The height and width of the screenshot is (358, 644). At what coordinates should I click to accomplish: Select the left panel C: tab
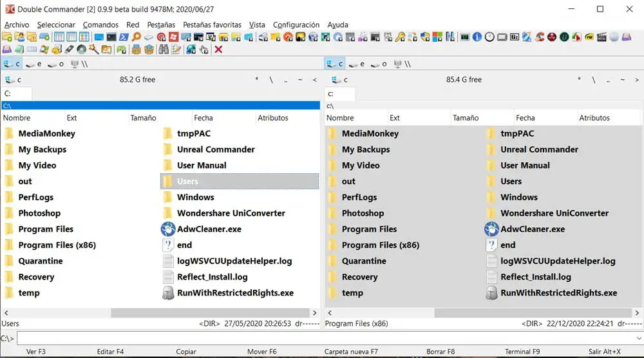[17, 93]
